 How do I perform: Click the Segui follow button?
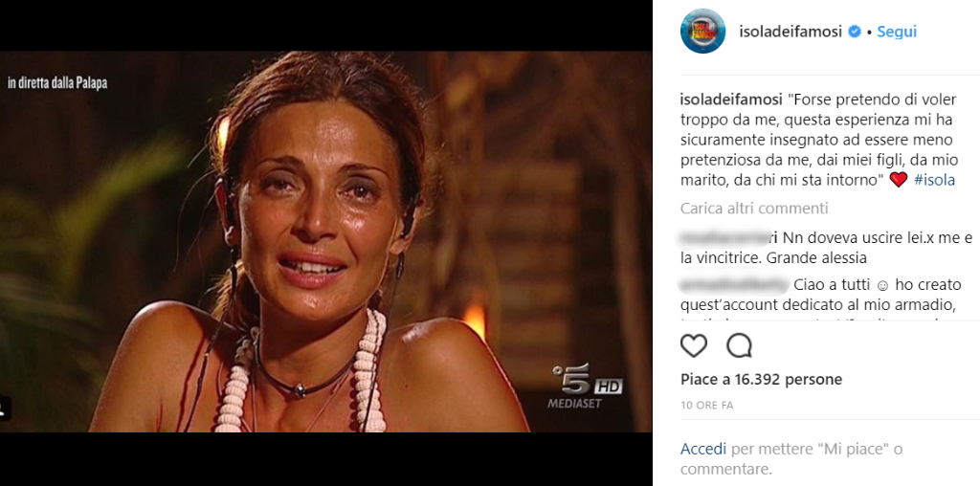(x=896, y=32)
